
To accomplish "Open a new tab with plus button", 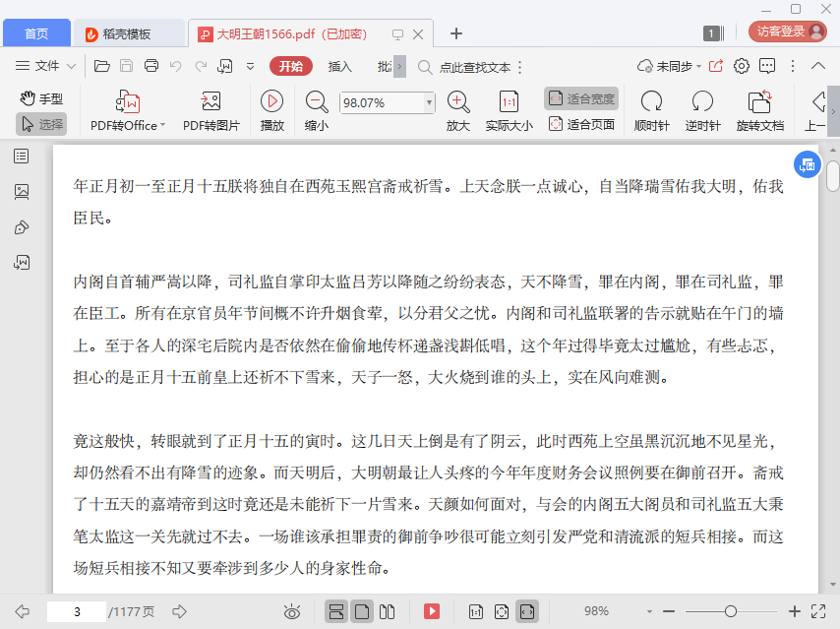I will click(x=455, y=33).
